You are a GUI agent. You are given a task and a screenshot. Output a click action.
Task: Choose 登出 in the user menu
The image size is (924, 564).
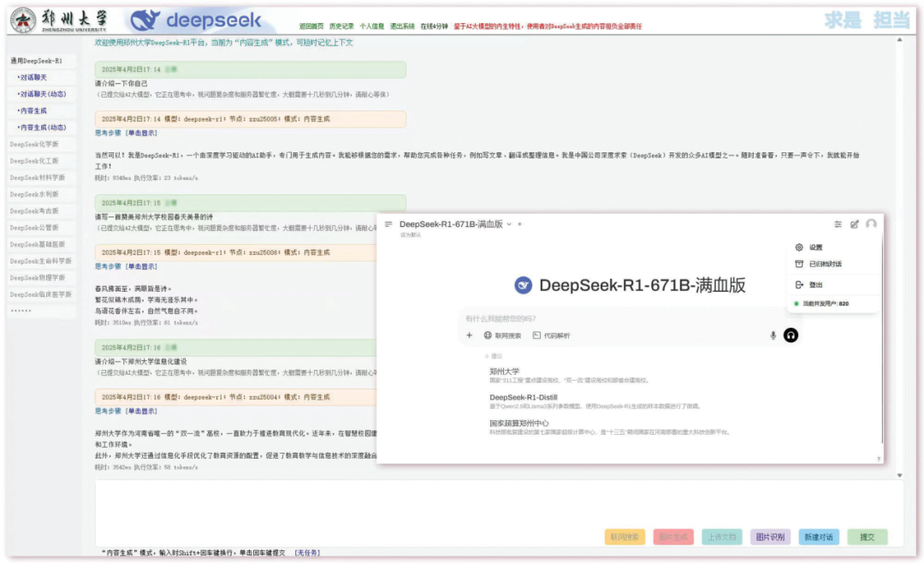click(814, 285)
